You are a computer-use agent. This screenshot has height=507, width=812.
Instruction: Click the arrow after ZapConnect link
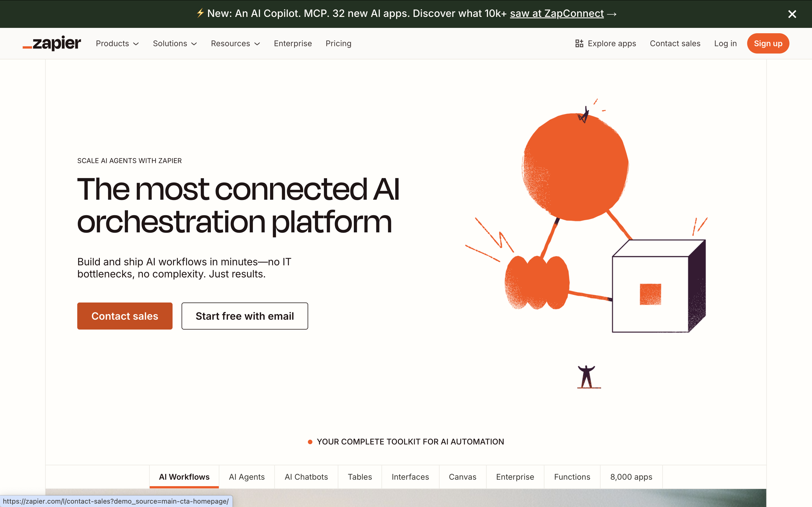pos(612,14)
